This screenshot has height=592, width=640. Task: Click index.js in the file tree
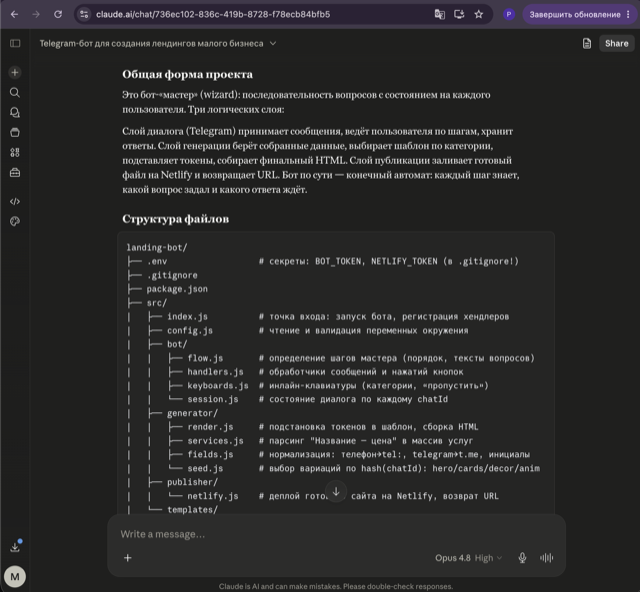pyautogui.click(x=187, y=316)
